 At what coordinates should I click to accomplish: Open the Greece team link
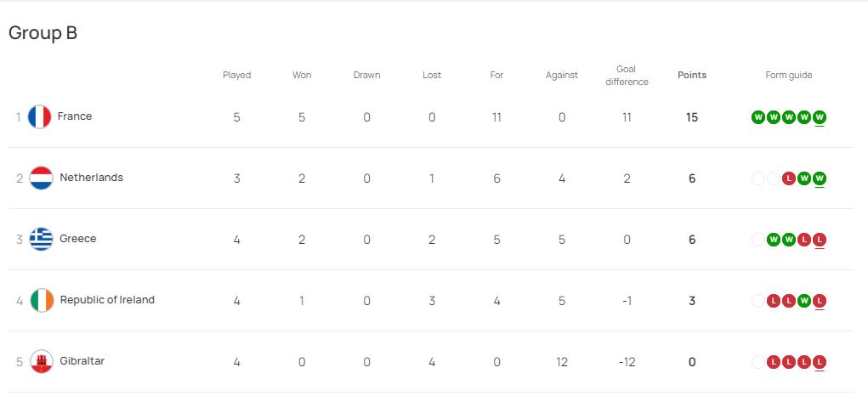click(x=78, y=239)
